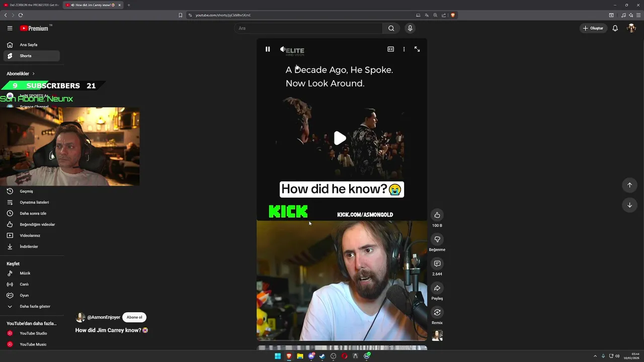Switch to Did ZORBON the PROBESTER tab
Image resolution: width=644 pixels, height=362 pixels.
(31, 5)
